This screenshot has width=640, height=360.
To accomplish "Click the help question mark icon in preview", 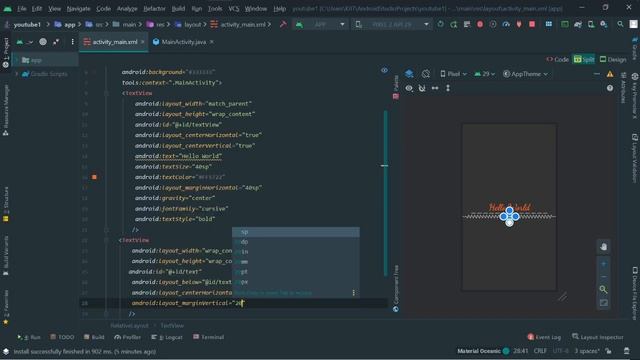I will pos(609,88).
